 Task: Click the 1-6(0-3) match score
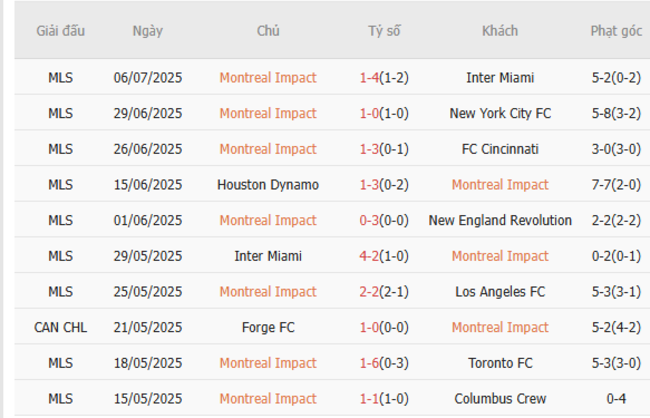(383, 363)
